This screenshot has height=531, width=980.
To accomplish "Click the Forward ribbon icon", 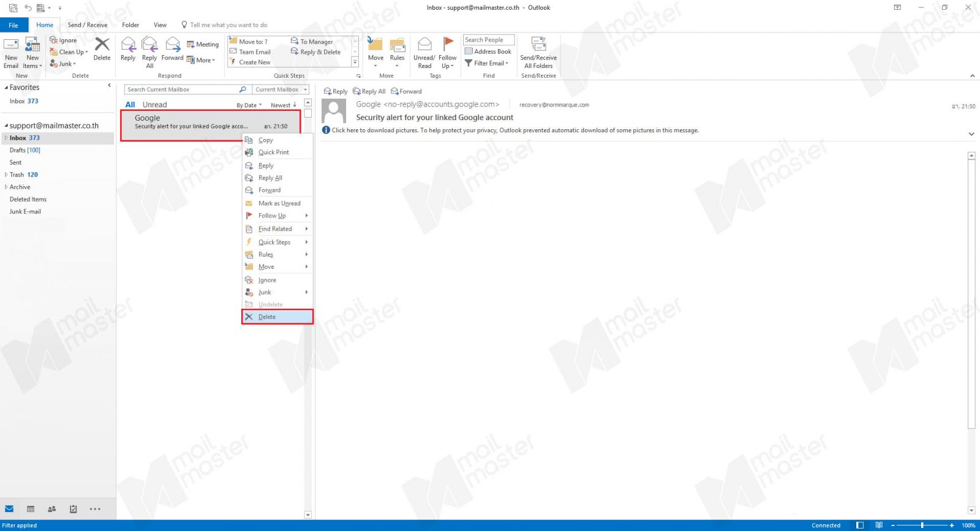I will [x=173, y=49].
